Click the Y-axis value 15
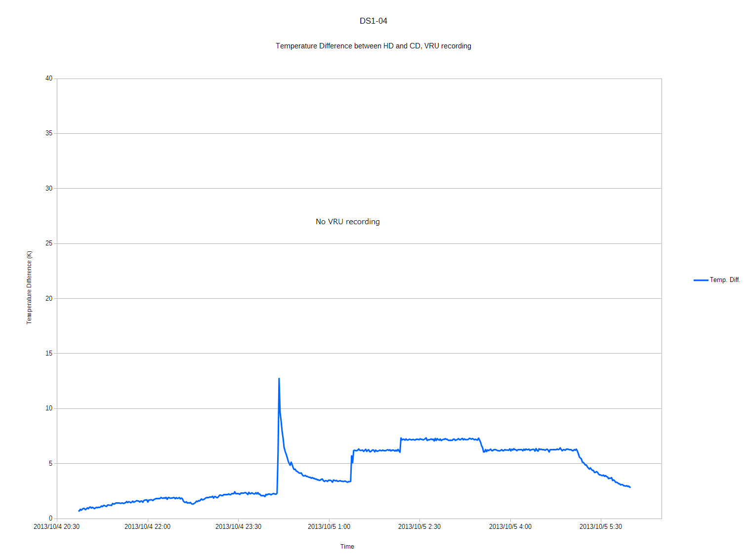 49,354
